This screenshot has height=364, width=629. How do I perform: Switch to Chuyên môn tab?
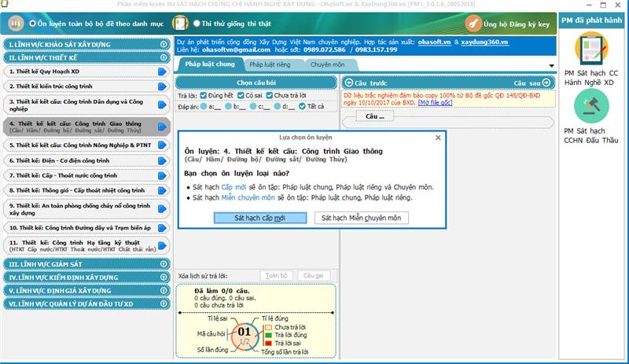pyautogui.click(x=327, y=64)
